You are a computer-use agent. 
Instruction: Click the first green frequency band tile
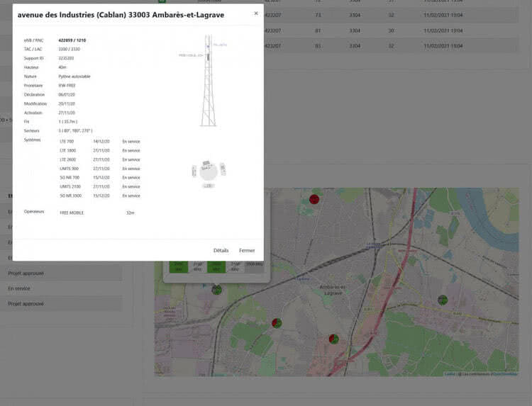point(178,267)
